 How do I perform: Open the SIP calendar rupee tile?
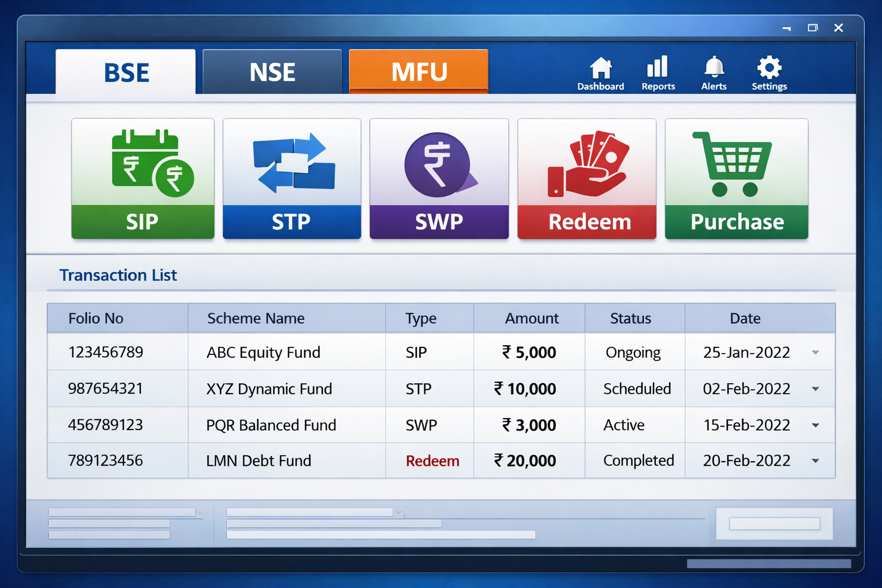tap(142, 179)
